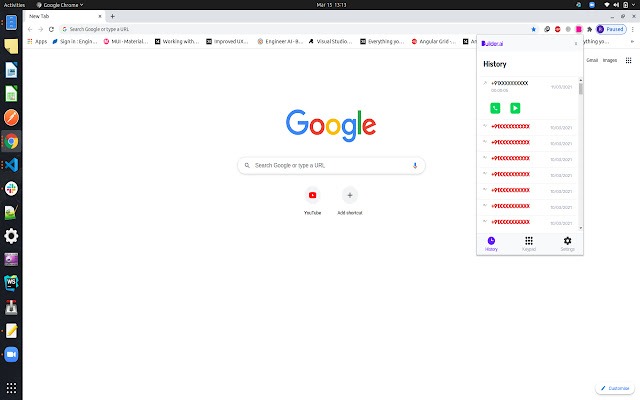This screenshot has height=400, width=640.
Task: Open LibreOffice Writer from the dock
Action: [x=11, y=70]
